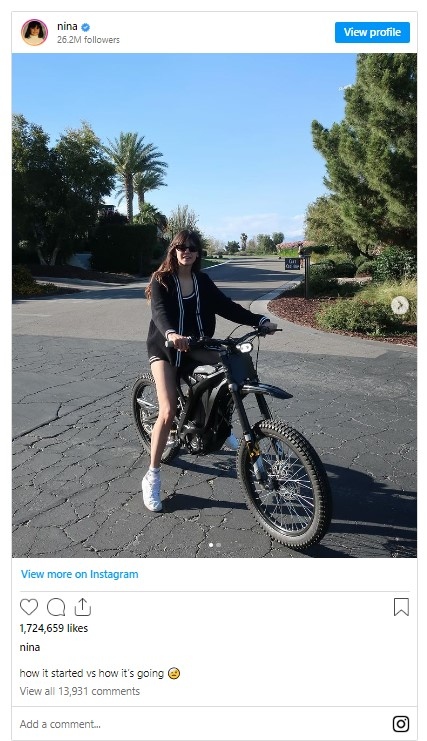The image size is (427, 741).
Task: Share the post using the share icon
Action: 83,607
